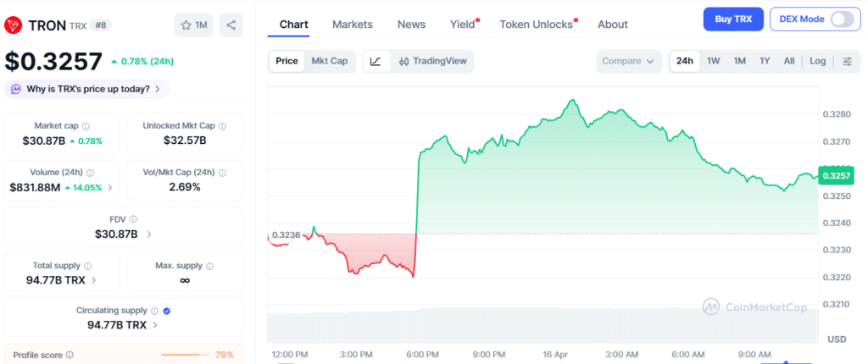The width and height of the screenshot is (868, 364).
Task: Set chart range to 1W
Action: click(714, 61)
